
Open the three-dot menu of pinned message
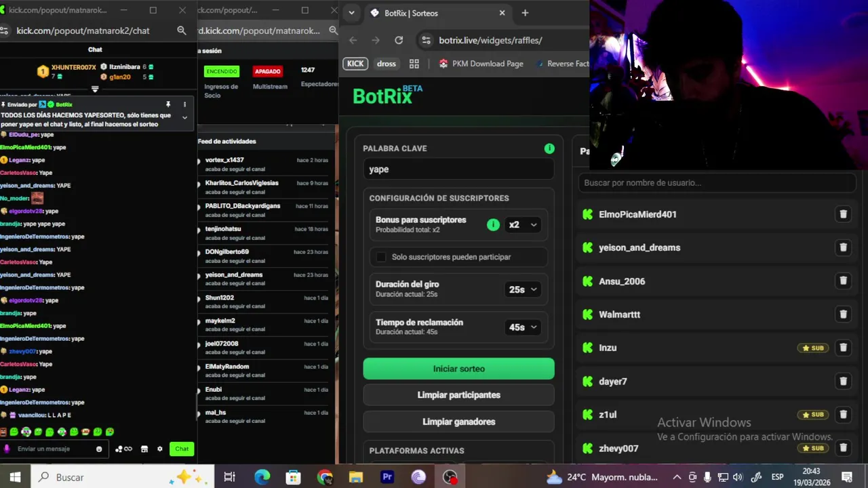point(184,104)
